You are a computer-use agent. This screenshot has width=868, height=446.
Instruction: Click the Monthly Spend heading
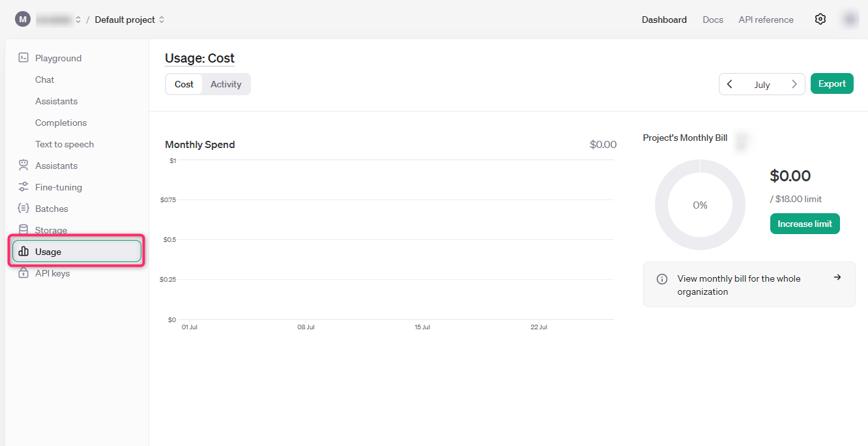point(200,145)
